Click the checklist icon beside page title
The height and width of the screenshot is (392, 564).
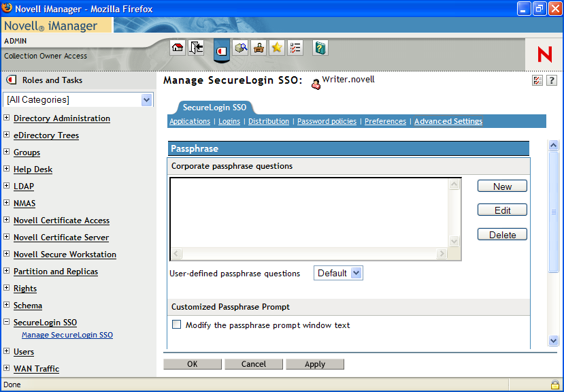click(537, 80)
